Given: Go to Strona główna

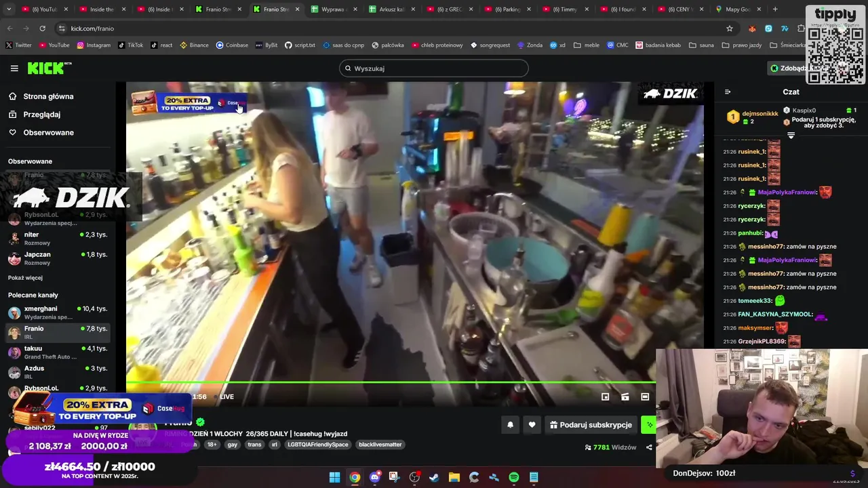Looking at the screenshot, I should coord(41,96).
